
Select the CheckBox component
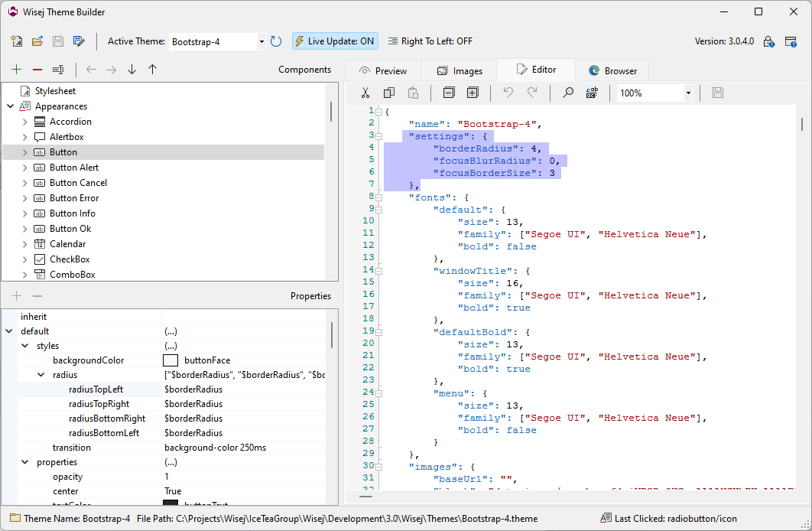[x=70, y=259]
